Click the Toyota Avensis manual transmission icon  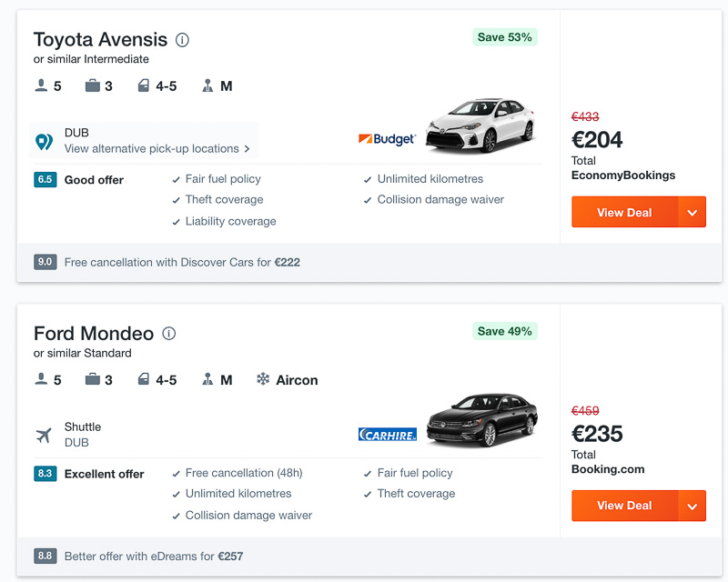[207, 85]
